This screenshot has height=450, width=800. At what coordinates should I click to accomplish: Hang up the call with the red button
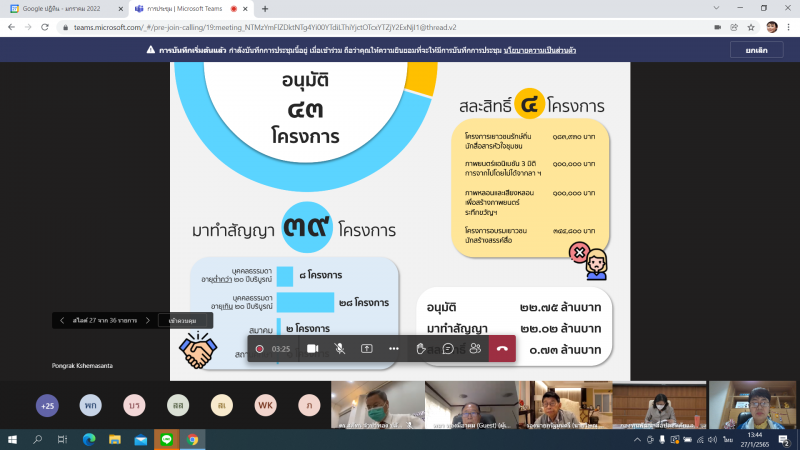502,349
